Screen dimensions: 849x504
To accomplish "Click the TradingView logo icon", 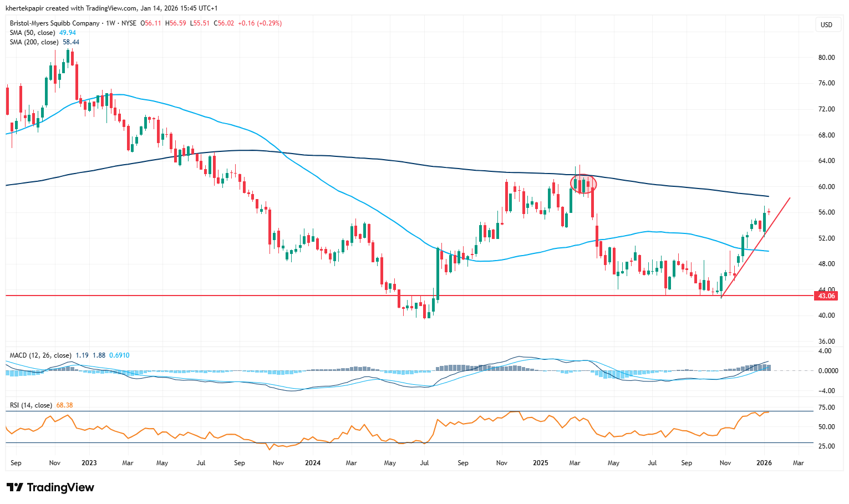I will click(x=15, y=487).
